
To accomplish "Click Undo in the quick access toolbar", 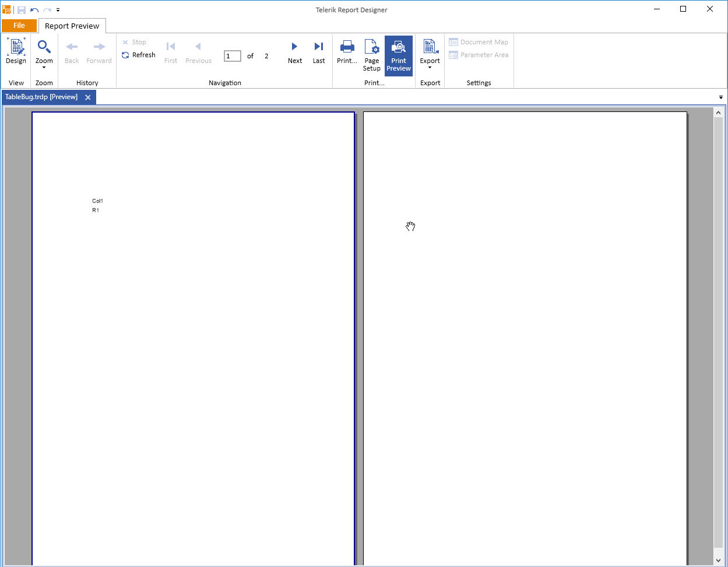I will pos(34,10).
